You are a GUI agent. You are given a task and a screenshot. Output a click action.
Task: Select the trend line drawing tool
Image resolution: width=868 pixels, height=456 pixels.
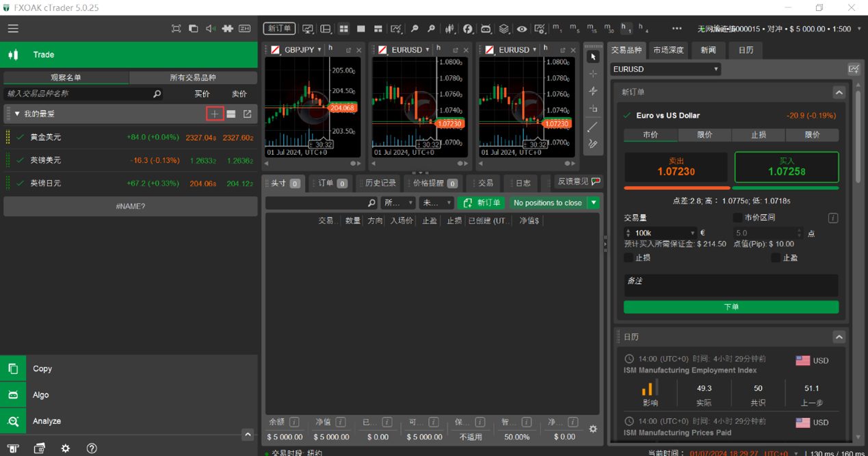click(x=593, y=126)
